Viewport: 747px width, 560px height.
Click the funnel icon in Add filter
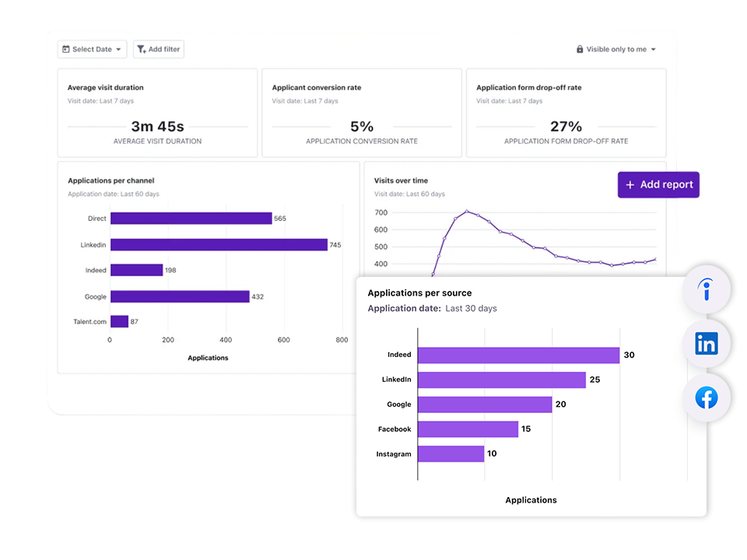pyautogui.click(x=141, y=50)
